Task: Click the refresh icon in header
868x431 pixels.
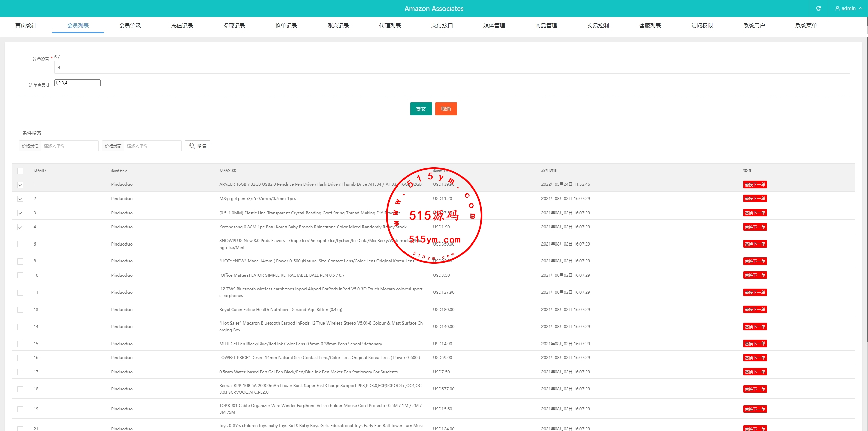Action: (818, 8)
